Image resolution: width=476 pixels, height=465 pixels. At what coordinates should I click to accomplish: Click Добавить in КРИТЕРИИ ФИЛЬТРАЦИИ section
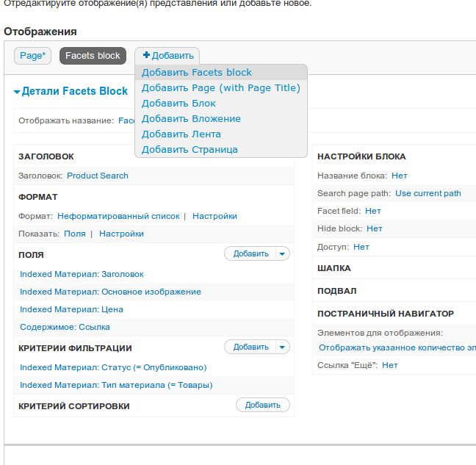(250, 347)
